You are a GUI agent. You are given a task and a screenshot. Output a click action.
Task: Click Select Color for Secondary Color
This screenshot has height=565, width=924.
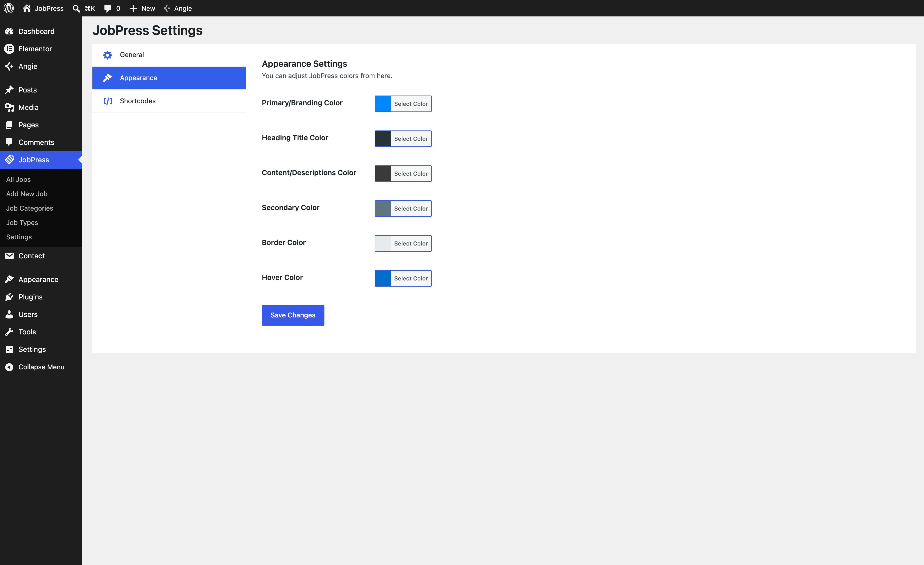pyautogui.click(x=411, y=209)
